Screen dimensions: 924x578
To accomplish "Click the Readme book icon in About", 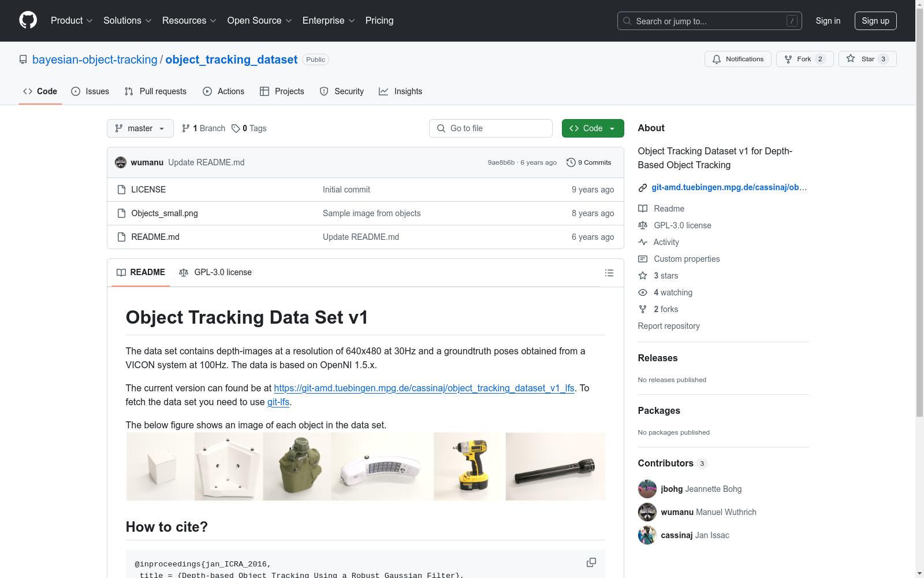I will coord(643,209).
